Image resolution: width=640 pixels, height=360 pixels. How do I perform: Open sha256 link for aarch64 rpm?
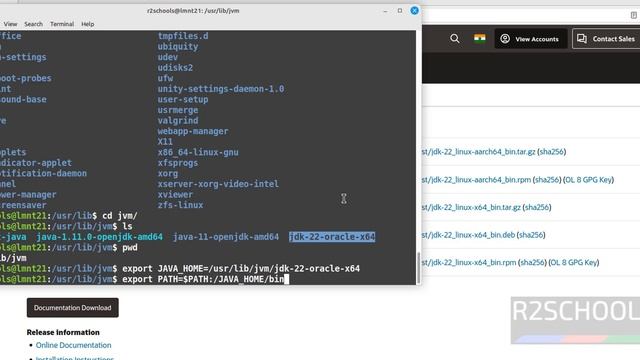[x=547, y=180]
